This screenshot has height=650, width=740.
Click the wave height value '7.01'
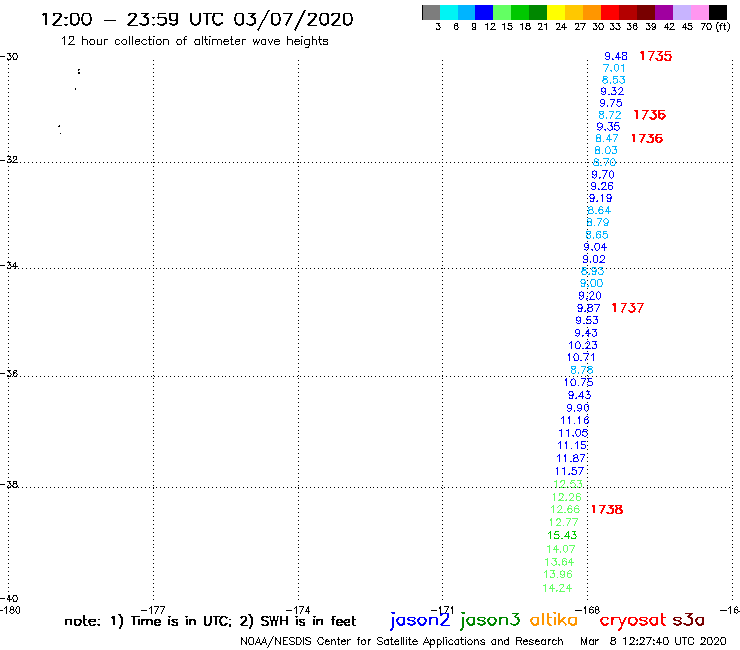point(614,68)
